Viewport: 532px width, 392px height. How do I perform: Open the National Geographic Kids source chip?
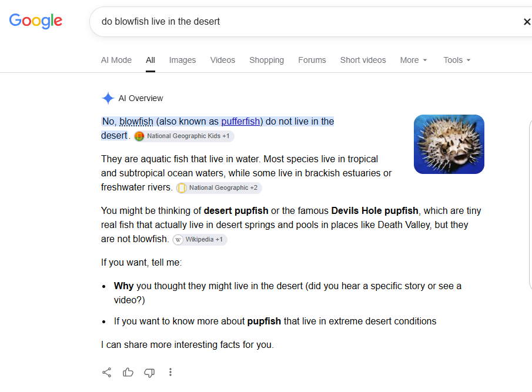tap(184, 136)
